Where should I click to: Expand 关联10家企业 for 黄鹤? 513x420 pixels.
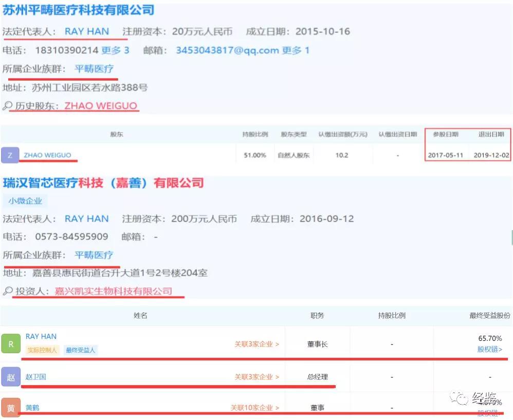252,408
